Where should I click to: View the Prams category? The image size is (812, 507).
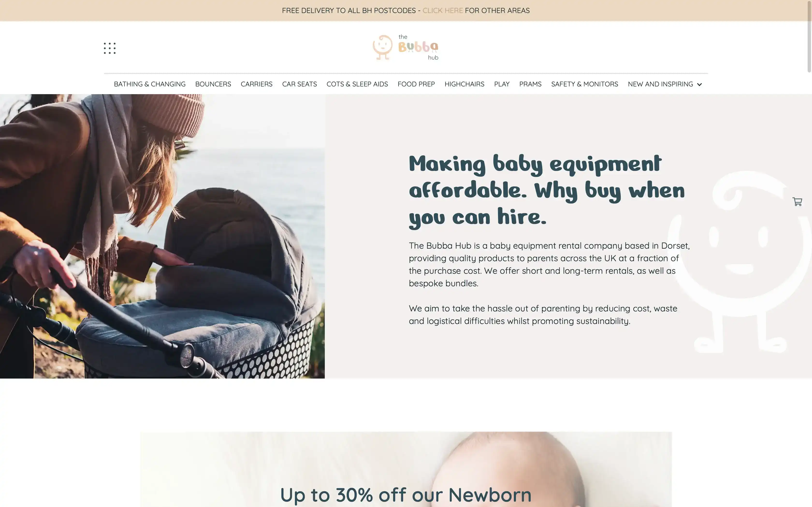click(x=530, y=84)
